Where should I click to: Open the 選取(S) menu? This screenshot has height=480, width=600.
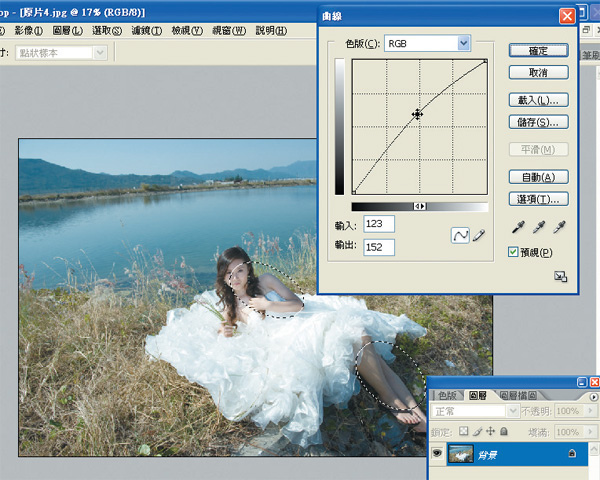pyautogui.click(x=107, y=31)
